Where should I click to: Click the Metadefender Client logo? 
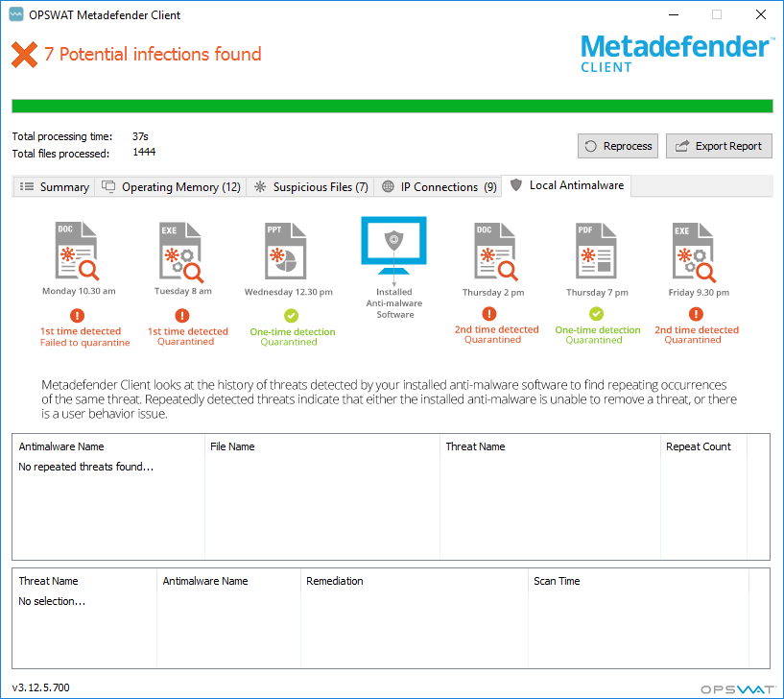(677, 54)
